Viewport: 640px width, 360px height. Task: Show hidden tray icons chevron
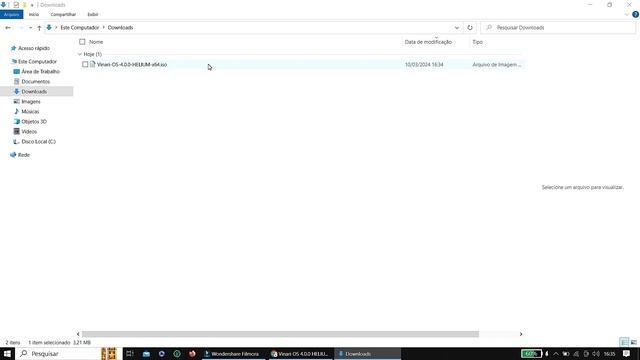pyautogui.click(x=556, y=353)
